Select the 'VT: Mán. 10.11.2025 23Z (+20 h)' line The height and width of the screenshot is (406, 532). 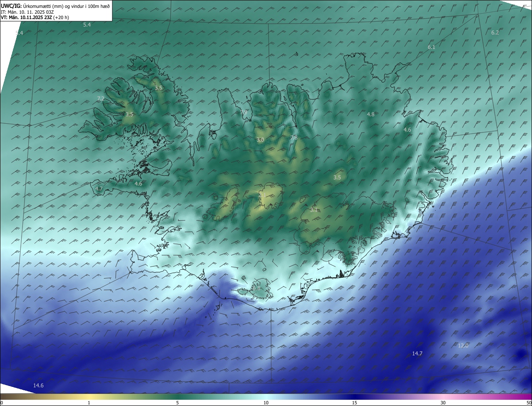[x=35, y=17]
